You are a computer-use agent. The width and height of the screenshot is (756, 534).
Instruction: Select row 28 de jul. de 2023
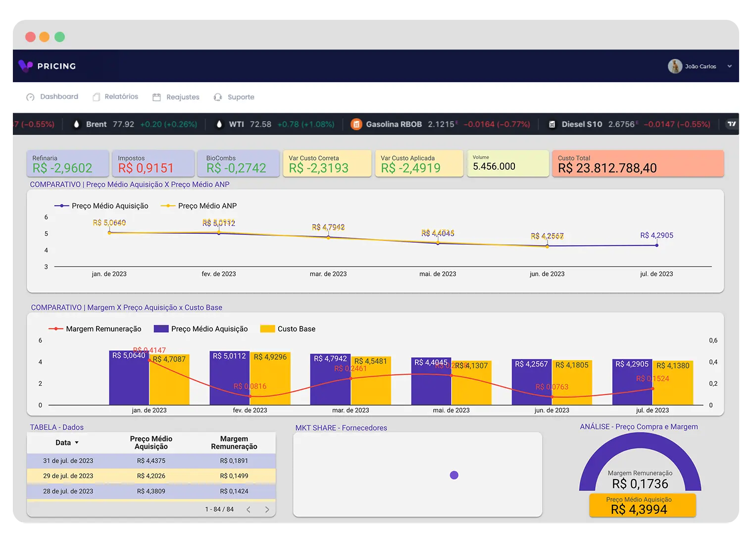(x=151, y=491)
